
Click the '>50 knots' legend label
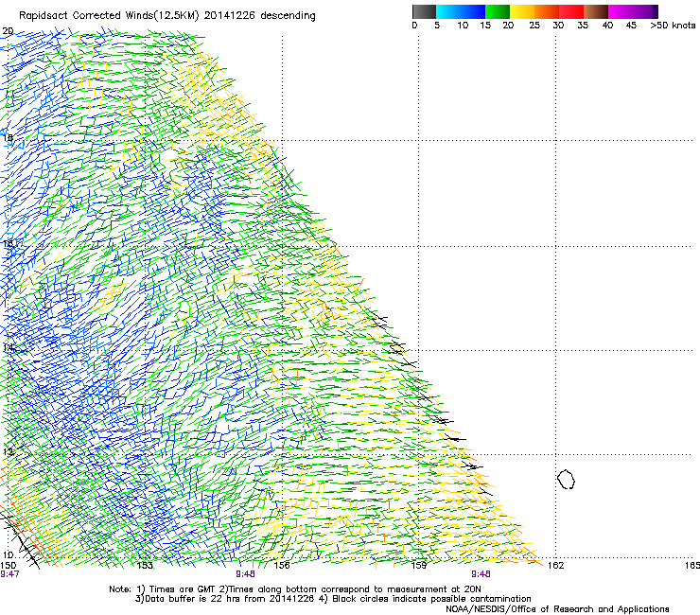click(673, 26)
